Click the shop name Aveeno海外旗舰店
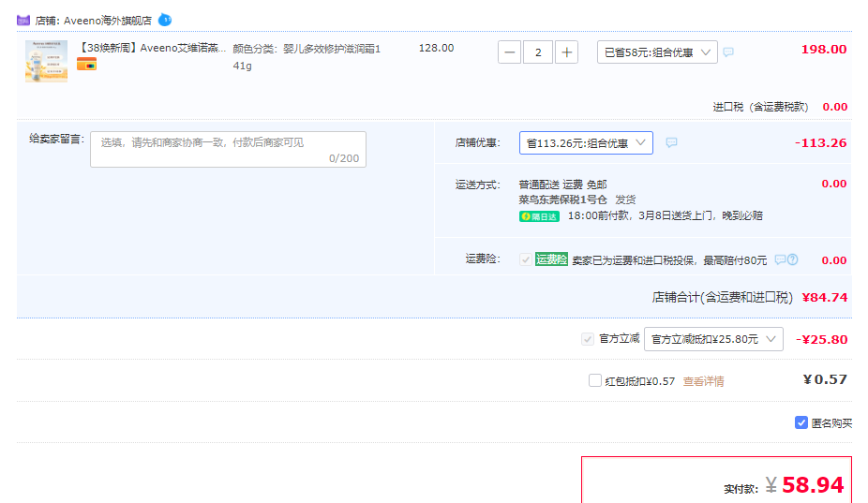 click(x=108, y=21)
